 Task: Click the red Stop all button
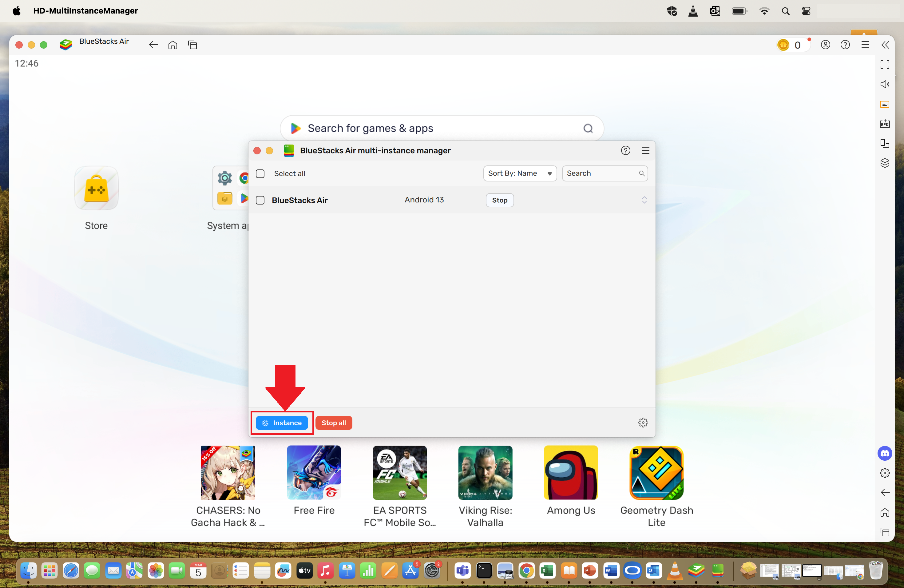pyautogui.click(x=334, y=423)
